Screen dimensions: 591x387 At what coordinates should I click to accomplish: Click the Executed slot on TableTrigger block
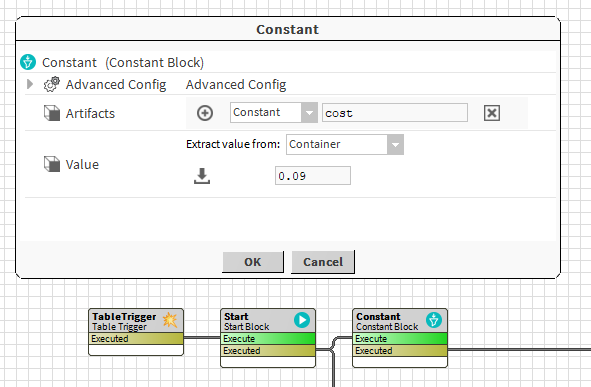point(136,338)
